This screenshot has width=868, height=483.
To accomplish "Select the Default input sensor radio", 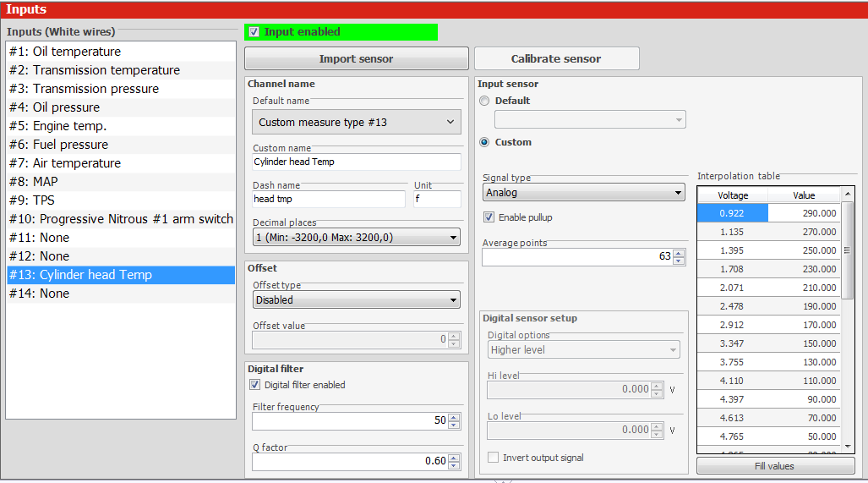I will [484, 101].
